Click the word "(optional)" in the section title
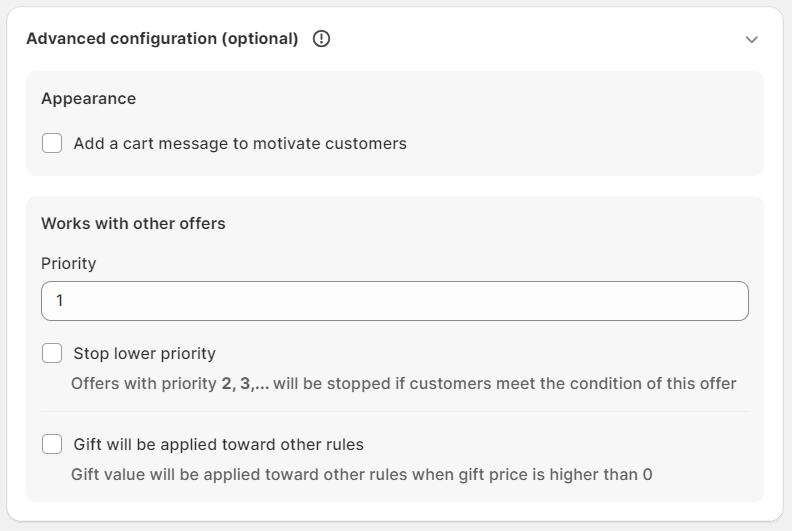Image resolution: width=792 pixels, height=531 pixels. [260, 39]
